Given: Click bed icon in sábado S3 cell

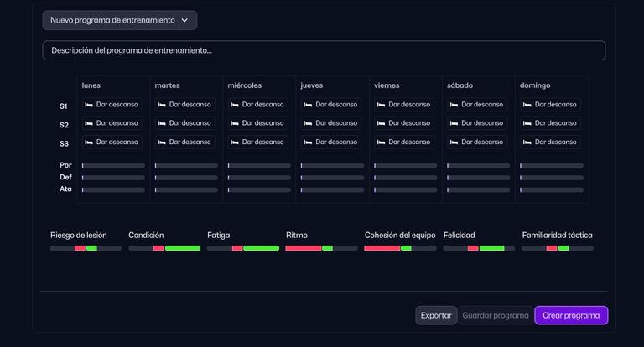Looking at the screenshot, I should coord(454,142).
